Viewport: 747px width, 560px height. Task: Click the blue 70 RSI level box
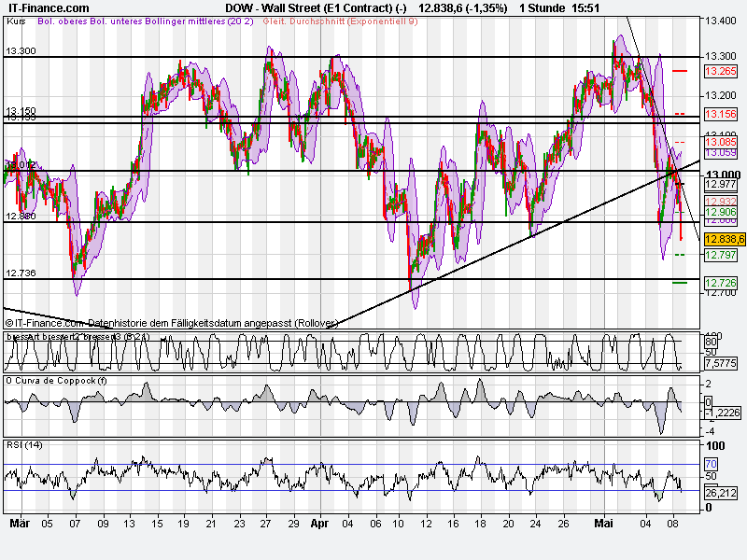(711, 464)
